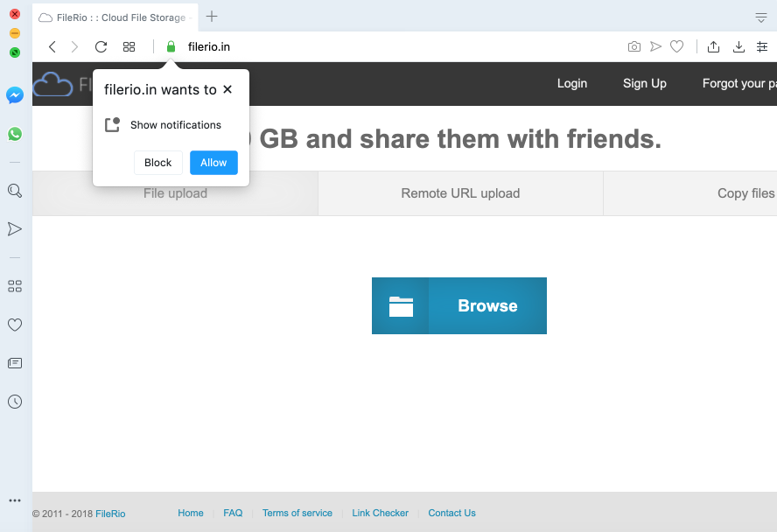777x532 pixels.
Task: Open WhatsApp in the sidebar
Action: [15, 134]
